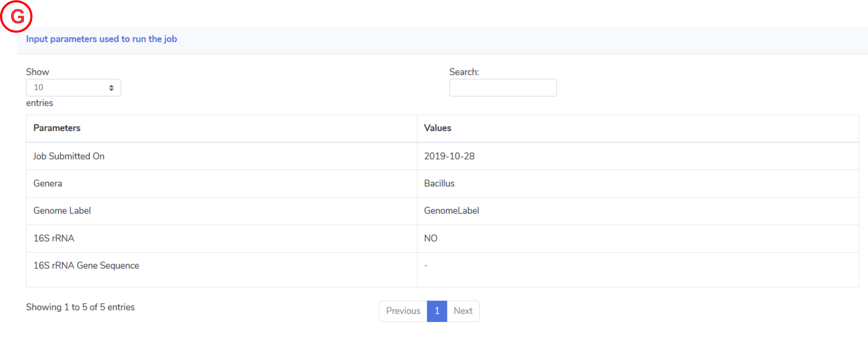Go to the Next page
Viewport: 868px width, 338px height.
click(x=463, y=311)
